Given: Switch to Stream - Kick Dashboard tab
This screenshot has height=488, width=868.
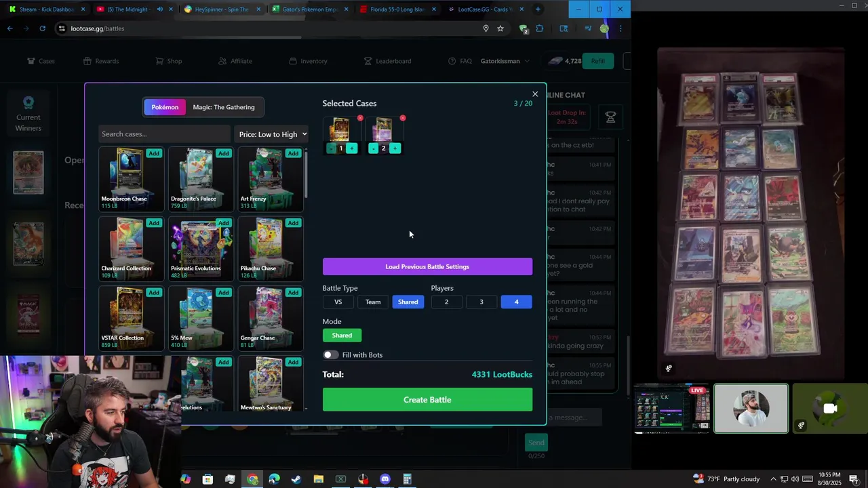Looking at the screenshot, I should (46, 9).
